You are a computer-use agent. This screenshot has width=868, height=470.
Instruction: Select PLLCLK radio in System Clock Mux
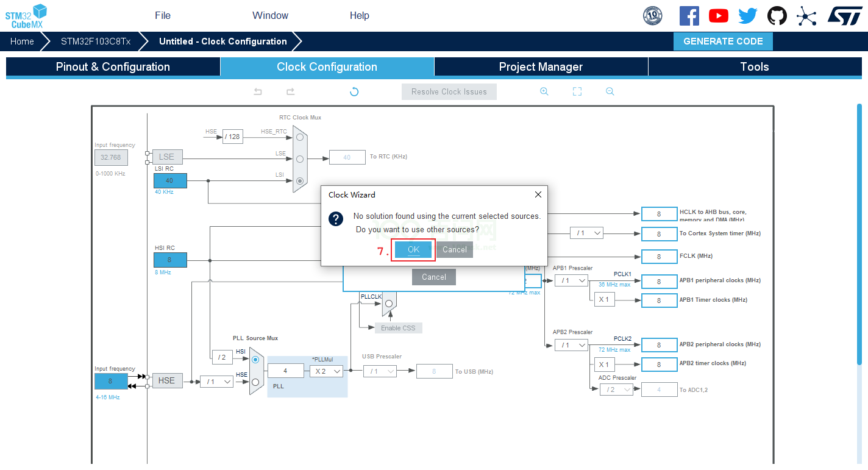click(x=389, y=303)
